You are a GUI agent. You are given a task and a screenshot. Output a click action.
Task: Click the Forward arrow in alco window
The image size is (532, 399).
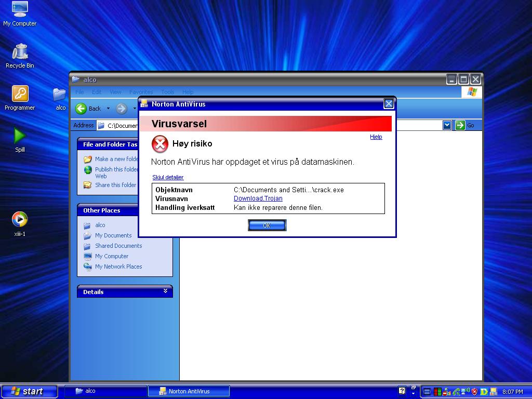tap(122, 109)
